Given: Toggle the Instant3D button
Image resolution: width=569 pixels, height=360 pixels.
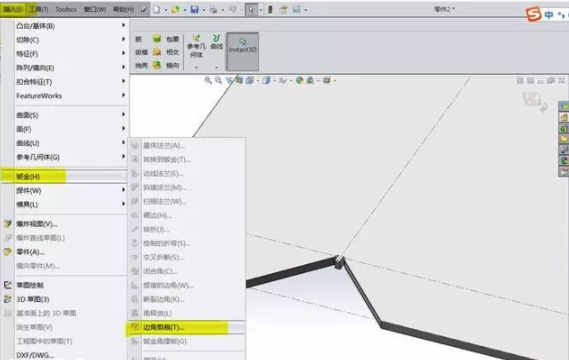Looking at the screenshot, I should (x=242, y=51).
